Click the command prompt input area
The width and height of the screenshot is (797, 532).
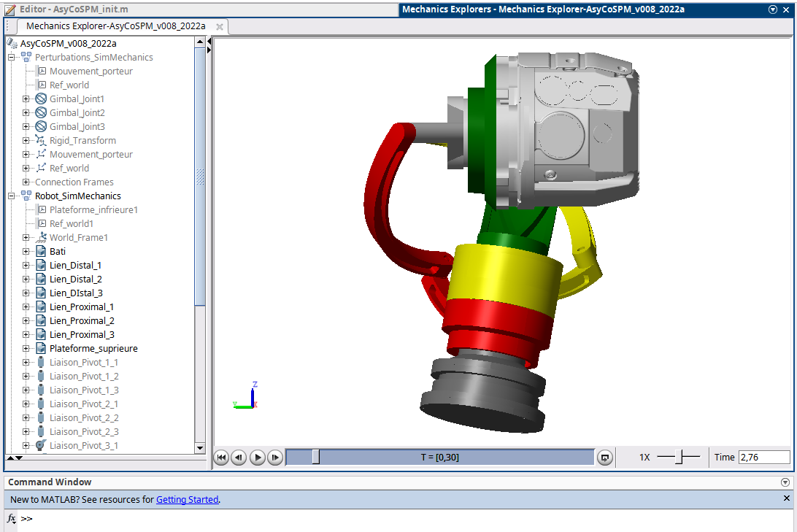click(x=407, y=519)
